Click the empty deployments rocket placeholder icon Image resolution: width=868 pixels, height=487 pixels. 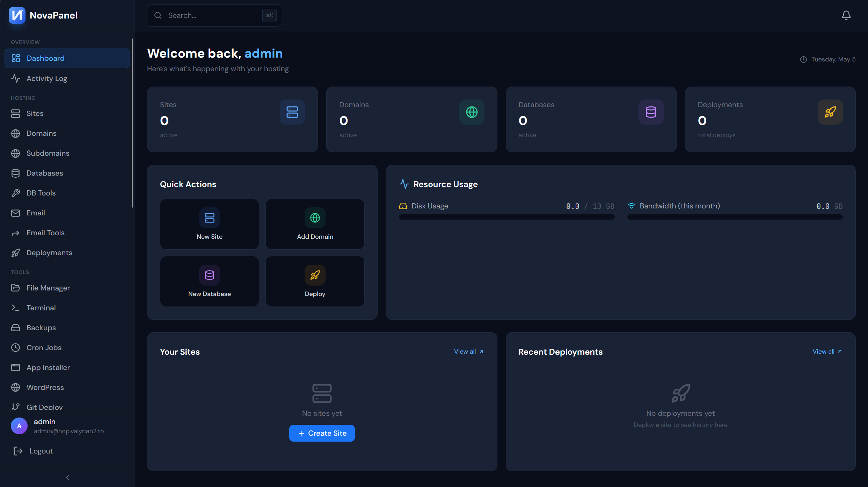click(681, 393)
